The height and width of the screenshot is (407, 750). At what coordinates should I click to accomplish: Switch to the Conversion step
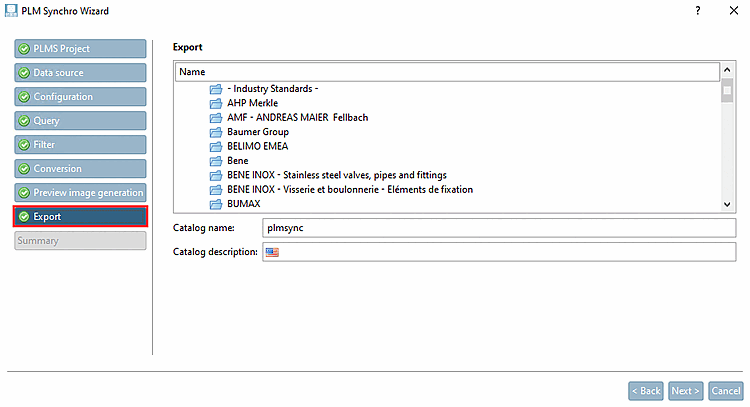(80, 168)
